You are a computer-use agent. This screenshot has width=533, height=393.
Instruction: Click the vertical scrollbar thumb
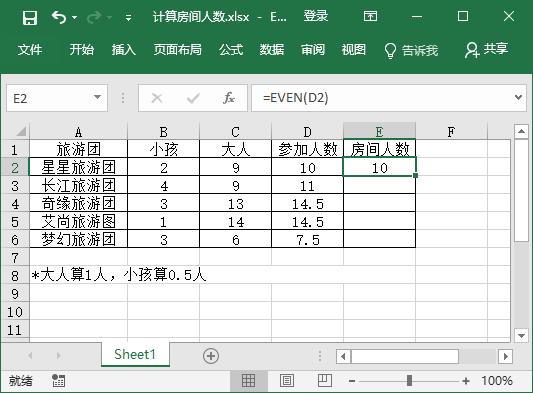(x=521, y=190)
